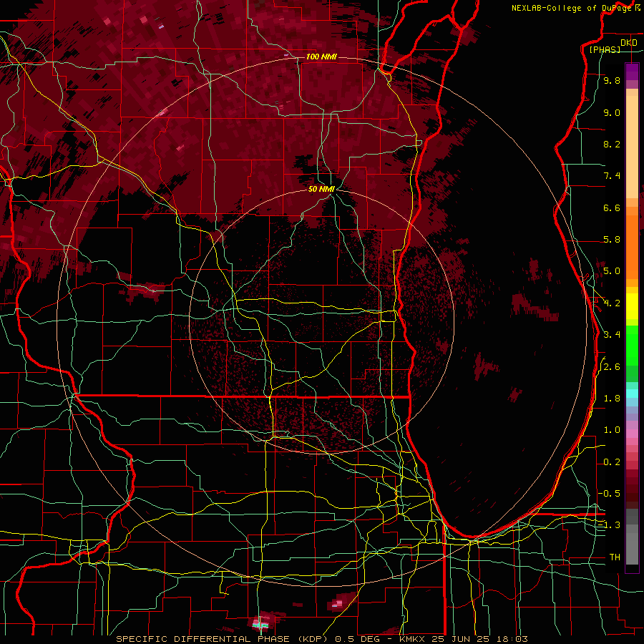Click the 2.6 value on the color scale
Image resolution: width=644 pixels, height=644 pixels.
[x=612, y=367]
